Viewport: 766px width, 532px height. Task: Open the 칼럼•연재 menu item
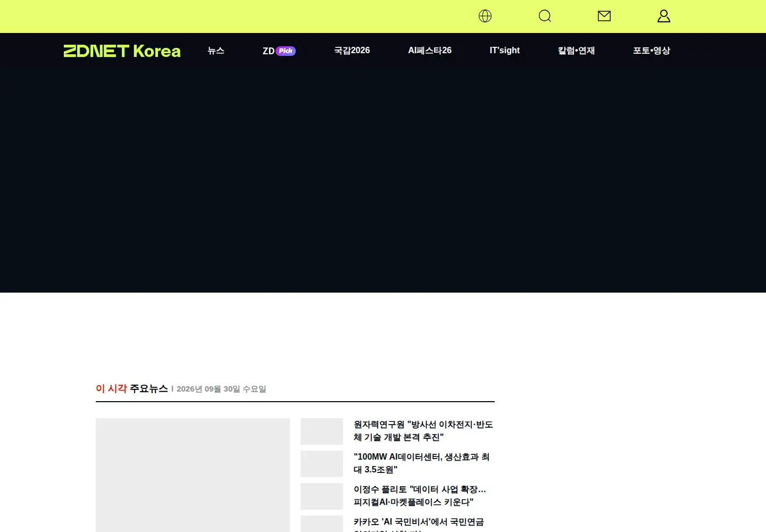click(577, 51)
